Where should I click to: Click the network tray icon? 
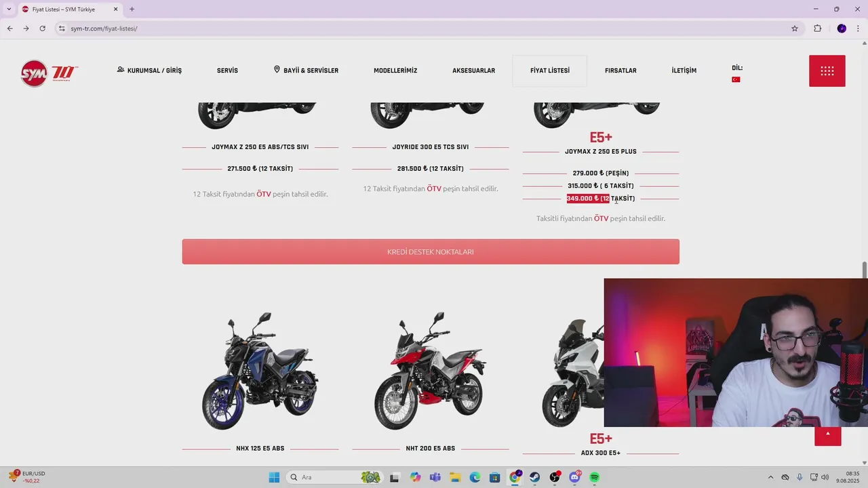[813, 477]
